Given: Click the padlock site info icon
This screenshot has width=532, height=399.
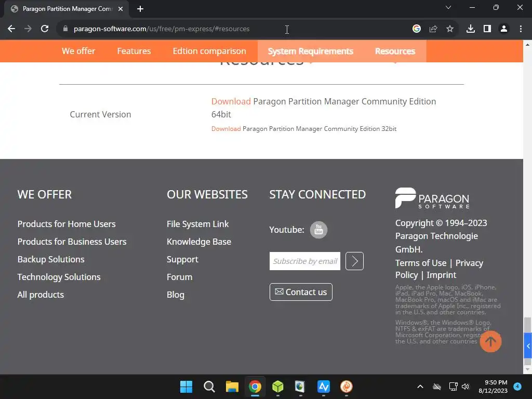Looking at the screenshot, I should click(x=65, y=29).
